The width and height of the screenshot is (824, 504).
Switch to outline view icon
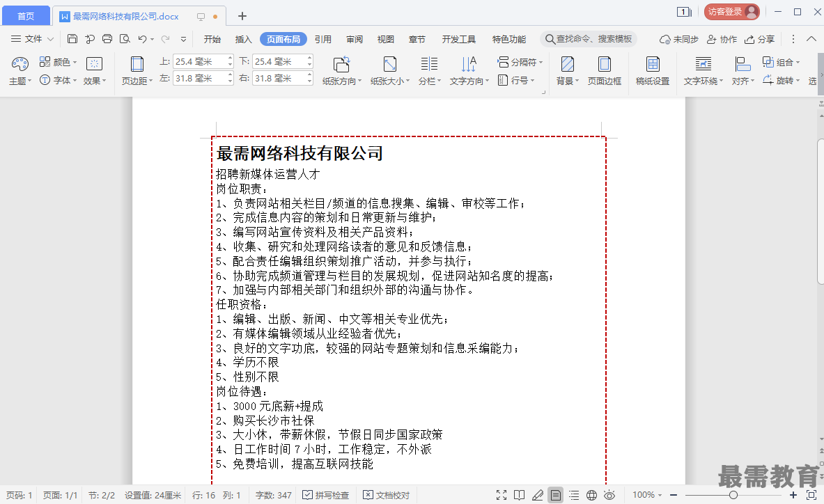point(574,494)
